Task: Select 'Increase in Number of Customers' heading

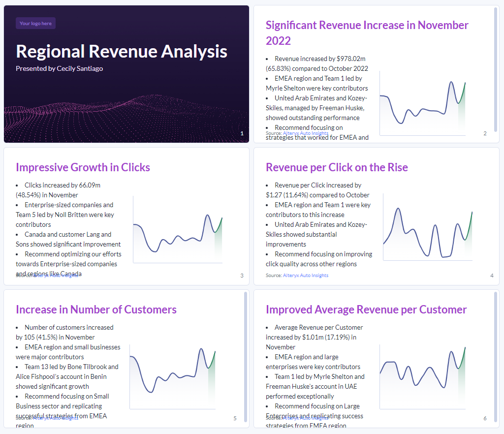Action: pos(96,310)
